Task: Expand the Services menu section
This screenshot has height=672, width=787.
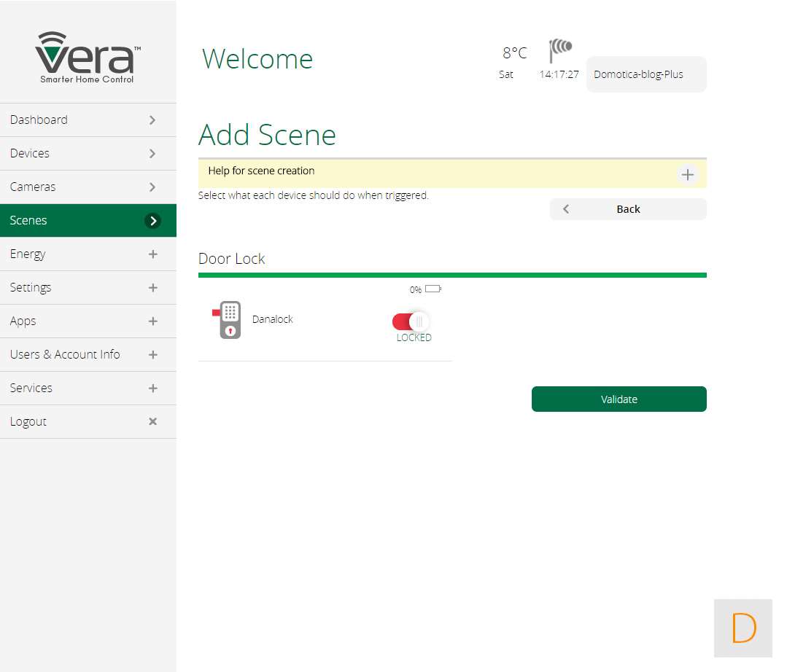Action: 152,388
